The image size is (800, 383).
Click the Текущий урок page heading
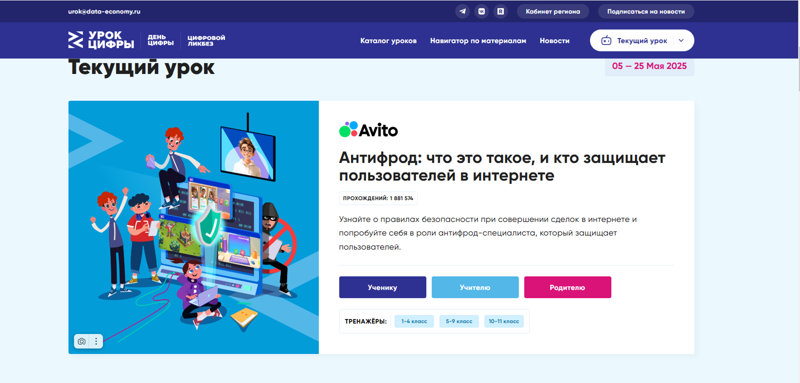coord(141,67)
